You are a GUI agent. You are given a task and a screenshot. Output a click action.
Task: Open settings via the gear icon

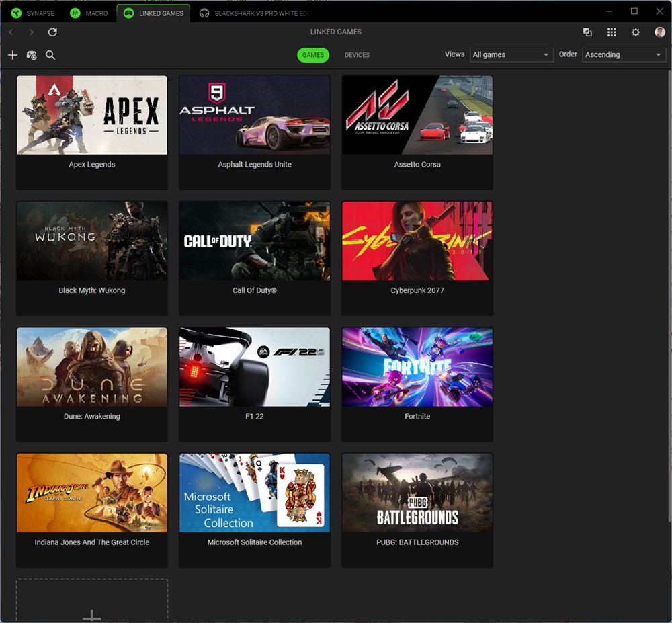click(636, 32)
